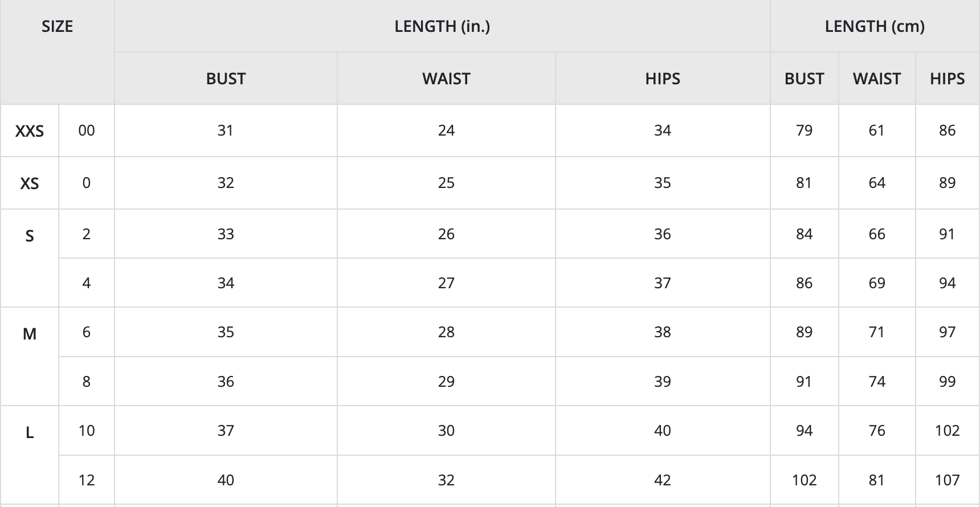The image size is (980, 507).
Task: Click the L size label
Action: click(30, 433)
